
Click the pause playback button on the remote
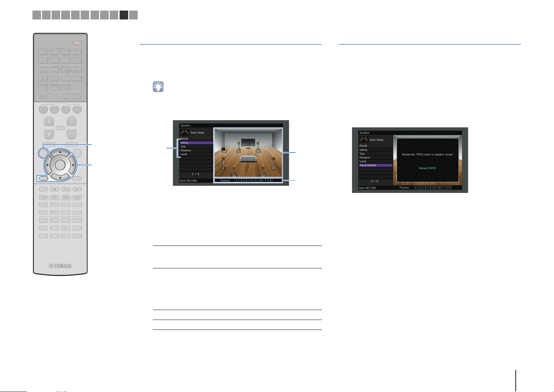[x=66, y=189]
